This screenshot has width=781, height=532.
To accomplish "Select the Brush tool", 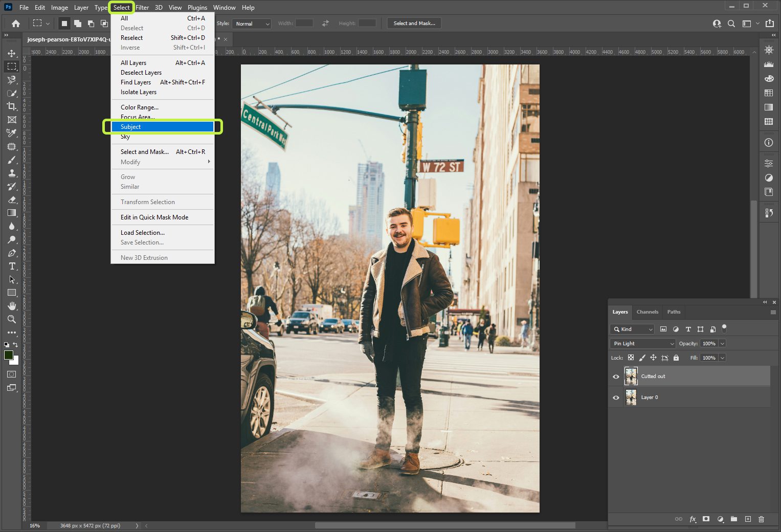I will (x=11, y=160).
